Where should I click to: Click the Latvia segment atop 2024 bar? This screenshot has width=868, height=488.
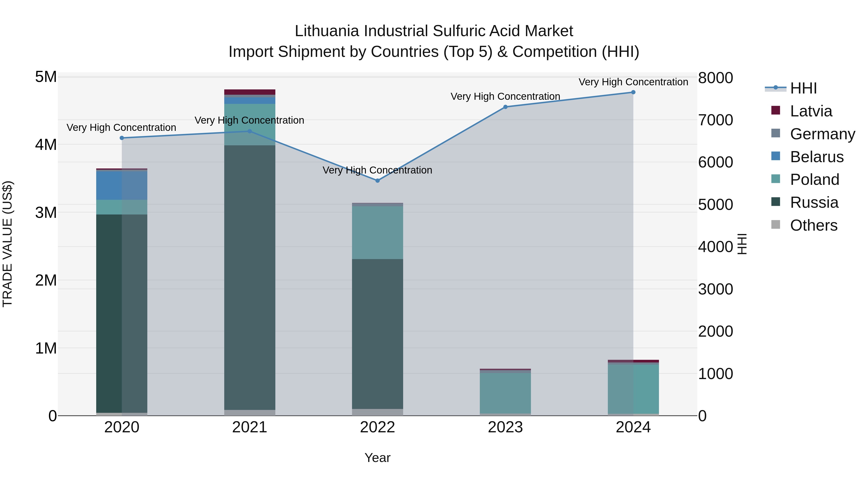coord(633,361)
